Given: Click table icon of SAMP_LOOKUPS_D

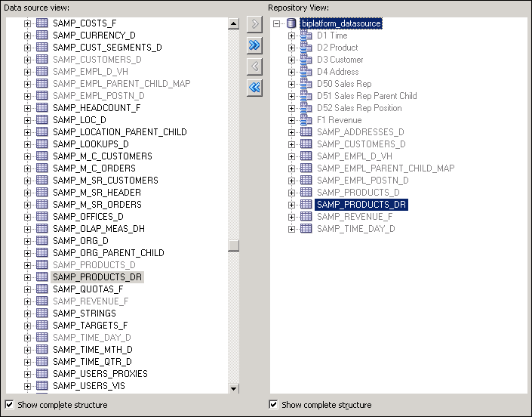Looking at the screenshot, I should tap(42, 144).
